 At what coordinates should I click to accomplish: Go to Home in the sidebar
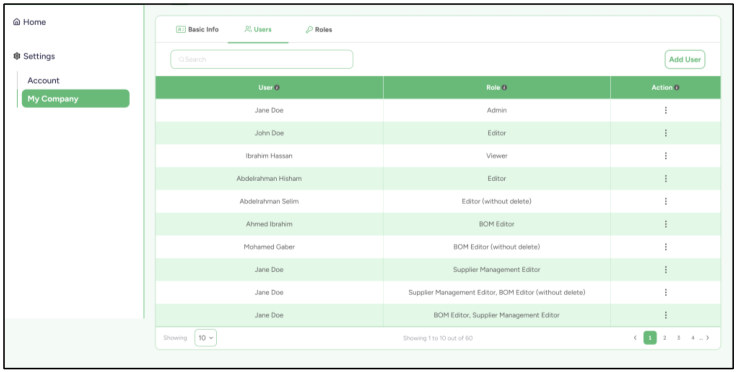29,22
